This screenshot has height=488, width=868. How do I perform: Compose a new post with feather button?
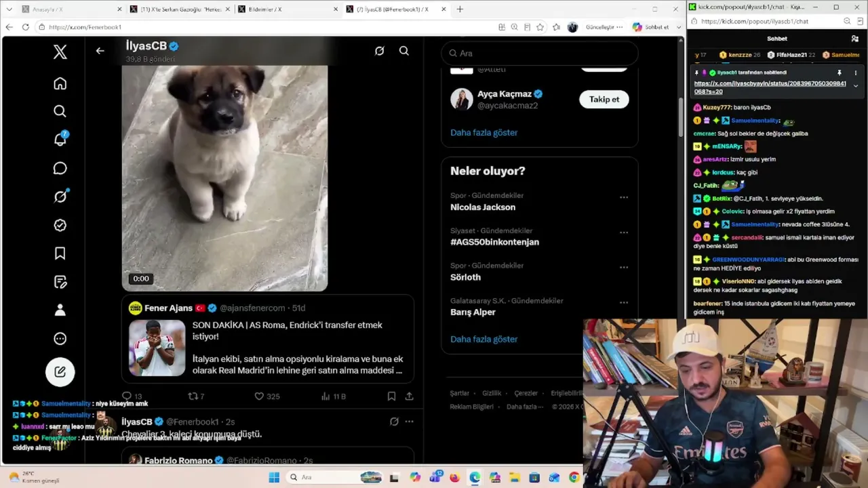point(60,371)
